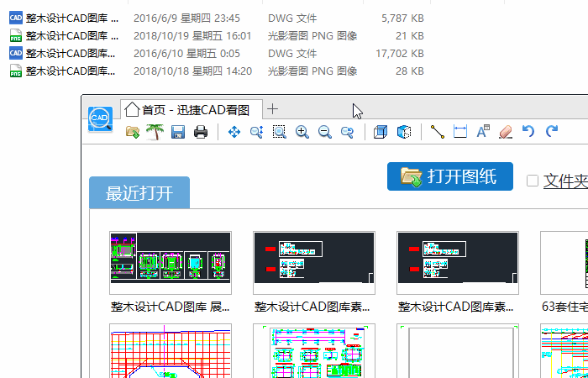Open the red grid drawing thumbnail

point(171,350)
